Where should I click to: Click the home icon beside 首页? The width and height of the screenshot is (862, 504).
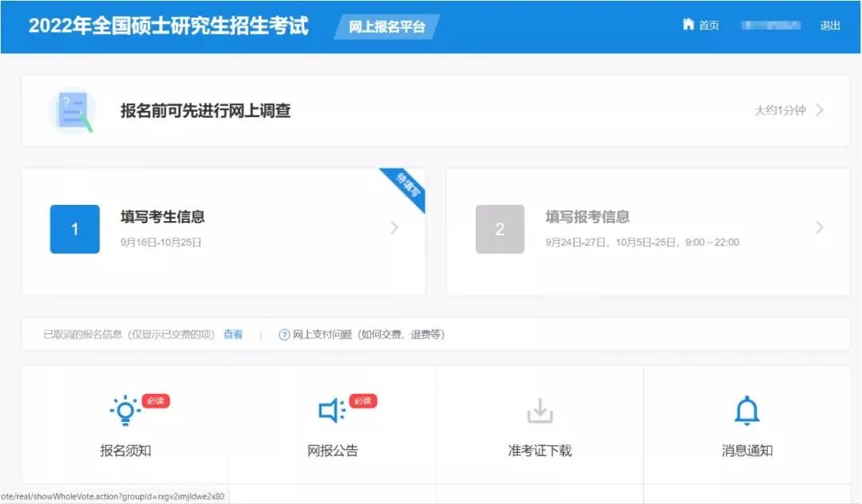point(687,25)
